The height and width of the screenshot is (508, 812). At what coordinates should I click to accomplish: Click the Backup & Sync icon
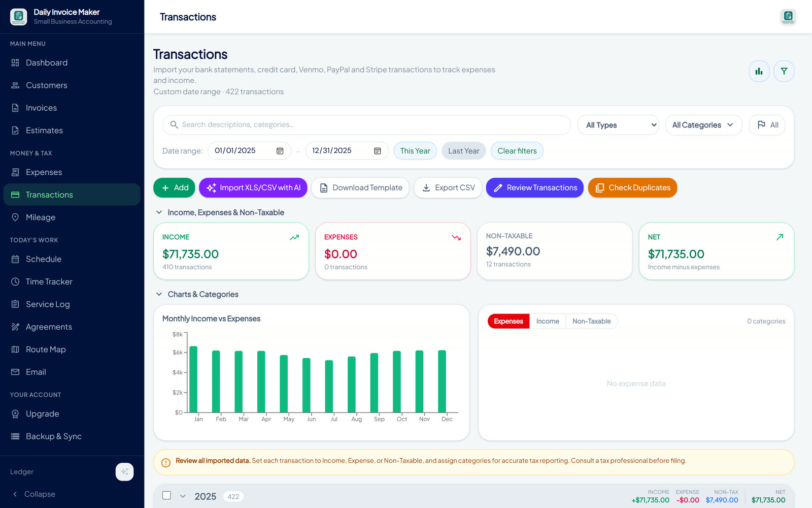click(x=15, y=436)
